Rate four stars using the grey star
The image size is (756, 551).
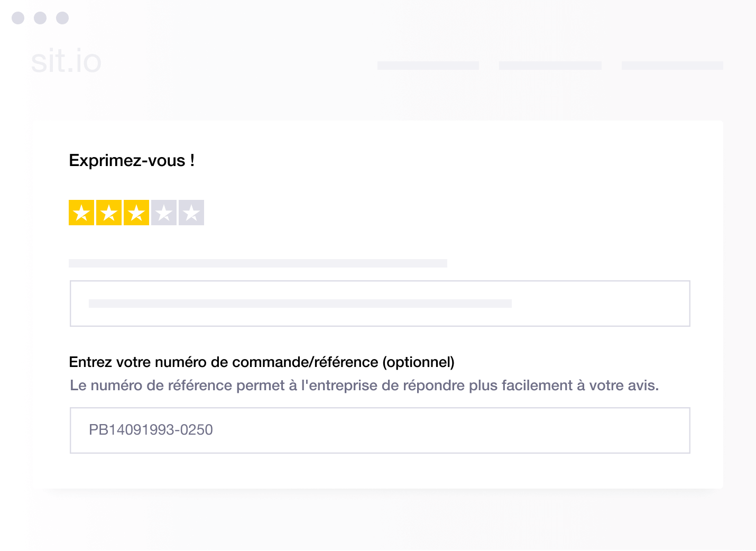click(x=164, y=213)
